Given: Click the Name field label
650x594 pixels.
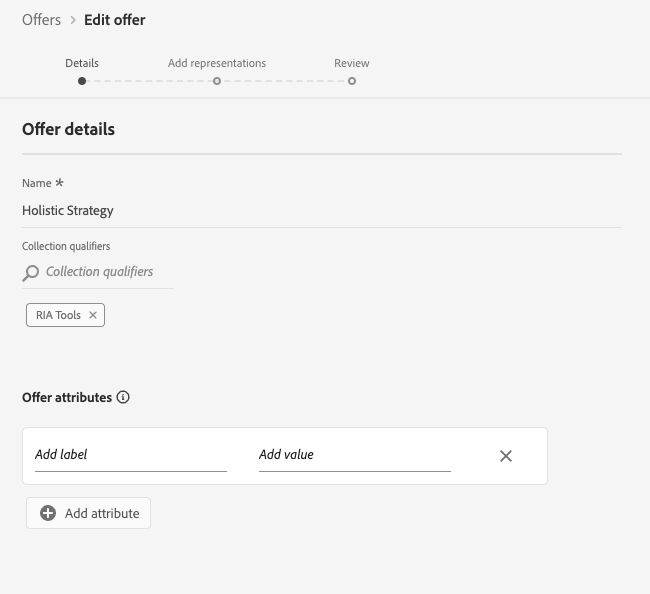Looking at the screenshot, I should tap(37, 183).
